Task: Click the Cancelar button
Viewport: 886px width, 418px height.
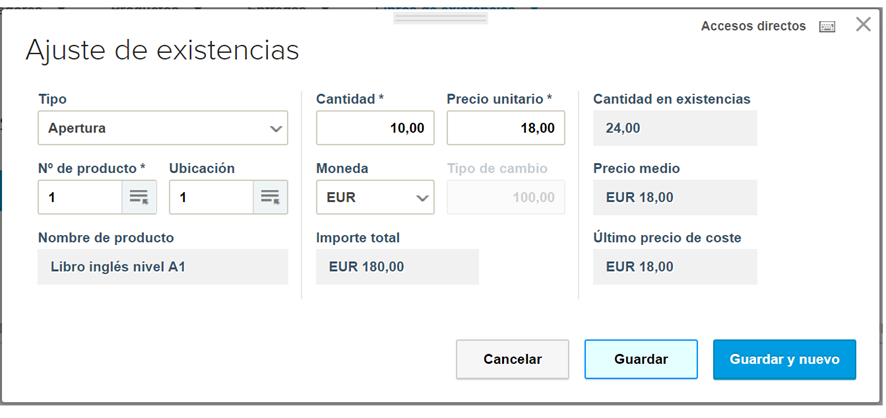Action: 513,359
